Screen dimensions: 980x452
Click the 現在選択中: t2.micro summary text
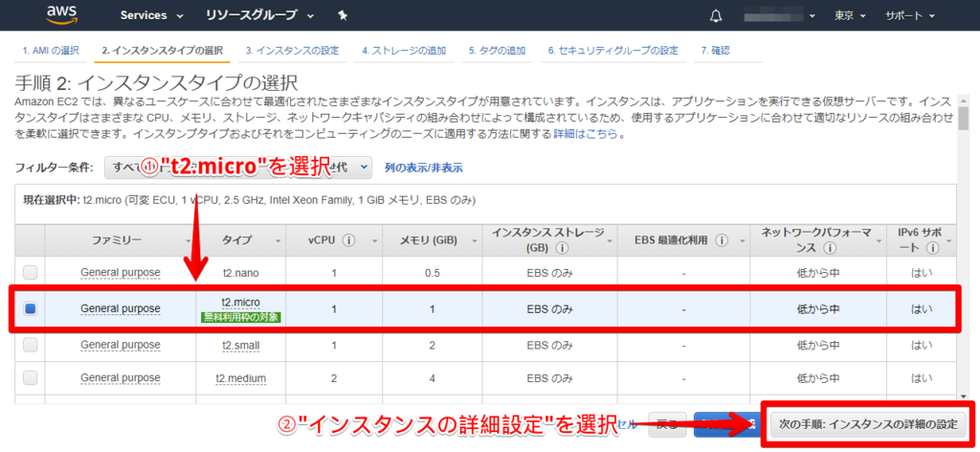coord(249,200)
